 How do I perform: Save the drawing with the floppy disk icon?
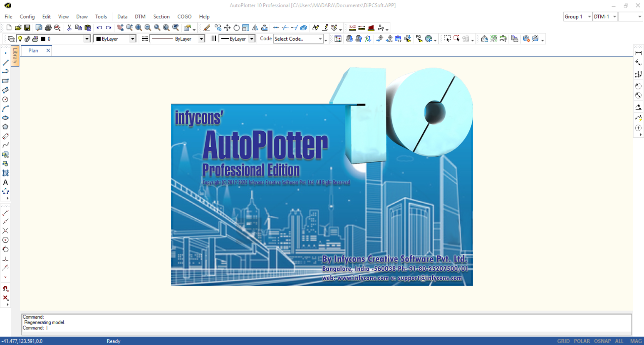(x=28, y=28)
